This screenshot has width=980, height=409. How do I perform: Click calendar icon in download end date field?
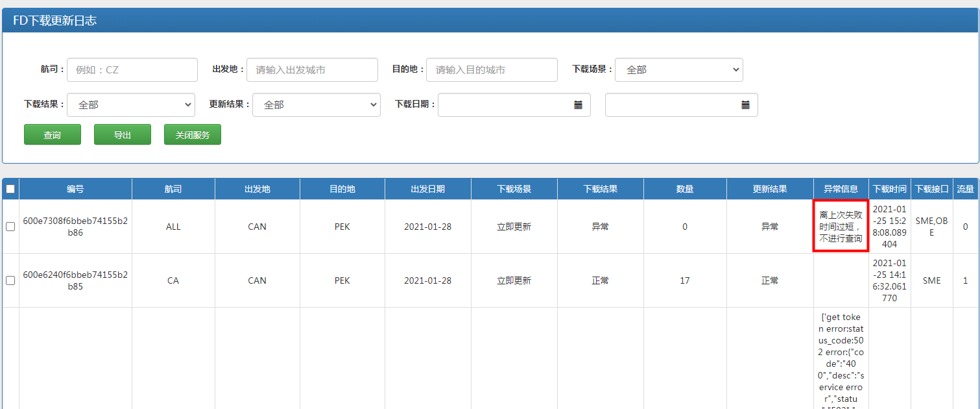(745, 105)
